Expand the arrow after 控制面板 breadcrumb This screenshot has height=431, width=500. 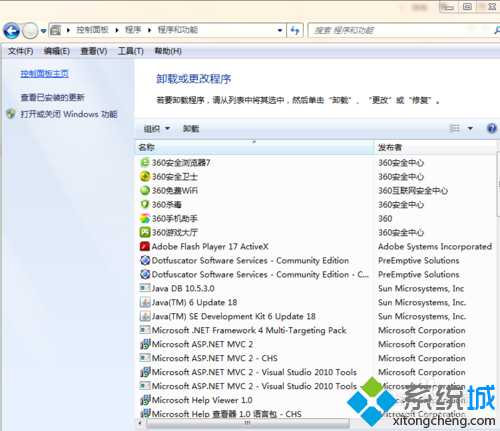click(x=117, y=30)
